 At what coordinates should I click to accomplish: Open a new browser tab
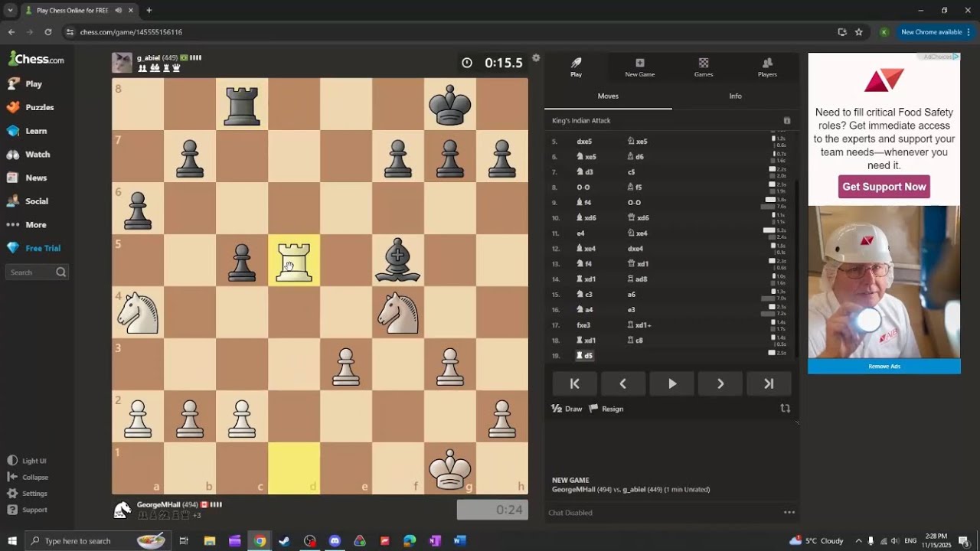tap(149, 11)
